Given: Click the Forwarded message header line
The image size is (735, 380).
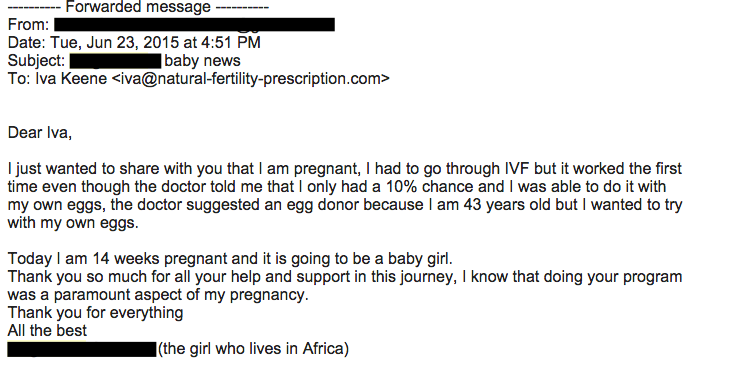Looking at the screenshot, I should (138, 7).
